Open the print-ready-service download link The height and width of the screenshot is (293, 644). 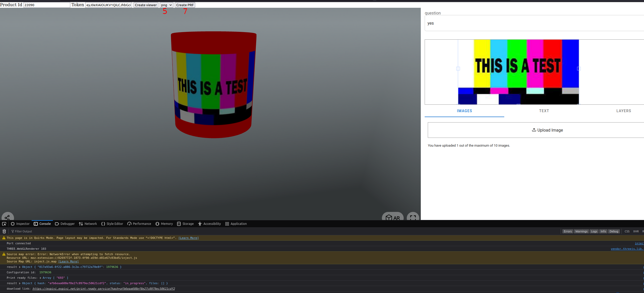(104, 289)
